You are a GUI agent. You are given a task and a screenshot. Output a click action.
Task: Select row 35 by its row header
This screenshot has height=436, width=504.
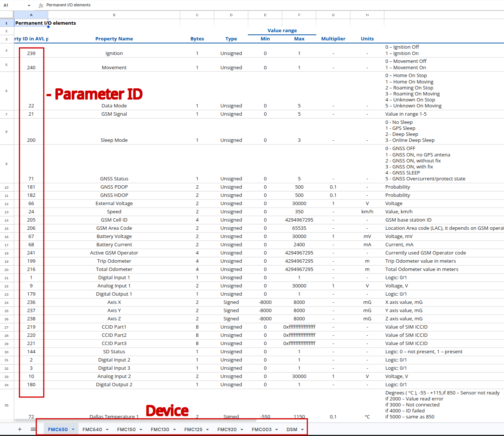(x=7, y=405)
